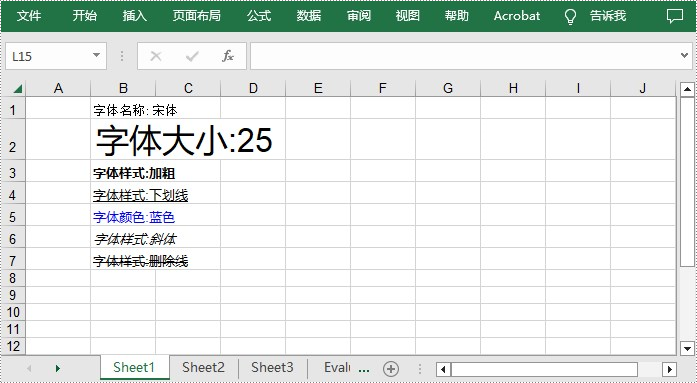Click underlined cell 字体样式:下划线

coord(140,195)
